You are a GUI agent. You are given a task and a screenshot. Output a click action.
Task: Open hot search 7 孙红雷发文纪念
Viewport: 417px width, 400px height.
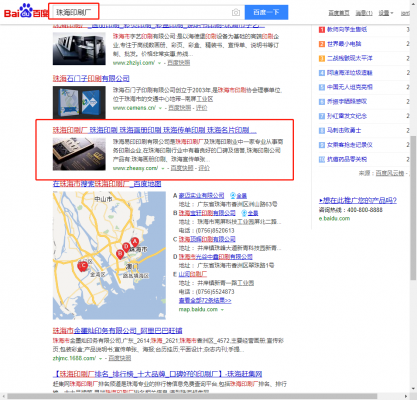click(x=347, y=116)
